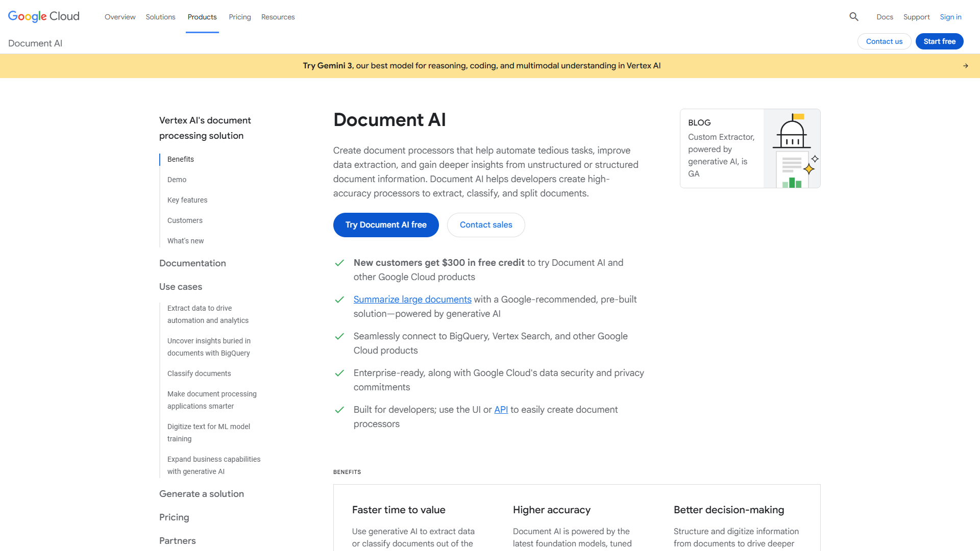Open the Custom Extractor blog card illustration
This screenshot has height=551, width=980.
792,148
